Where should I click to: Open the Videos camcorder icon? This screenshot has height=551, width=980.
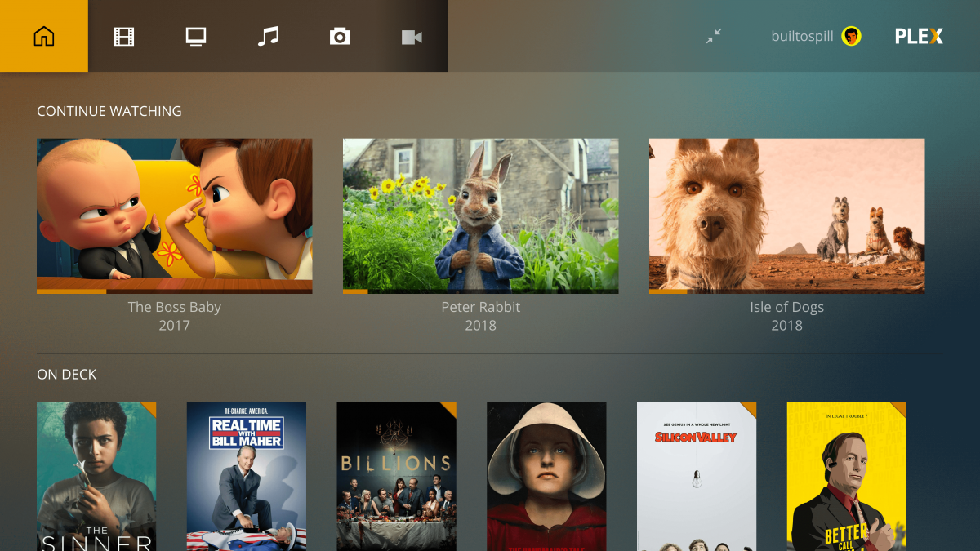tap(412, 37)
